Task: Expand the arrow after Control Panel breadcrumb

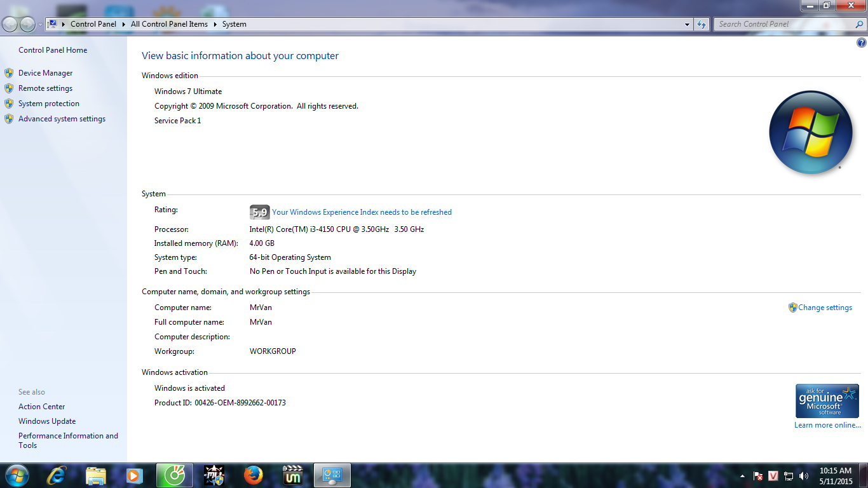Action: pyautogui.click(x=124, y=24)
